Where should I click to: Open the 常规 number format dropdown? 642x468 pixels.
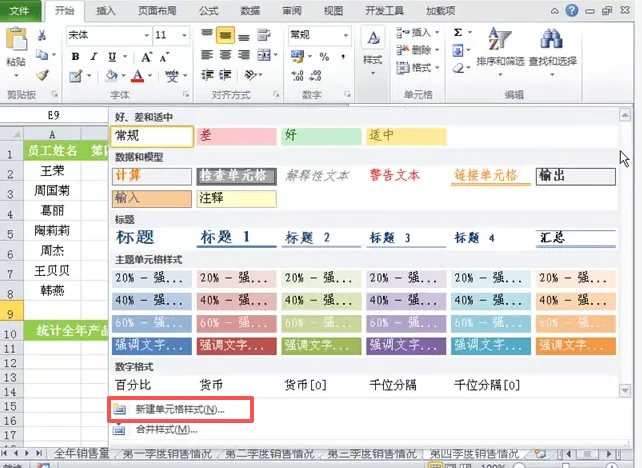click(346, 35)
